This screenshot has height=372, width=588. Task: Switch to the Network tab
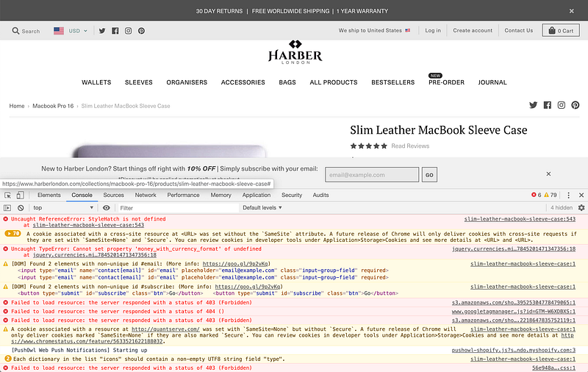point(146,195)
